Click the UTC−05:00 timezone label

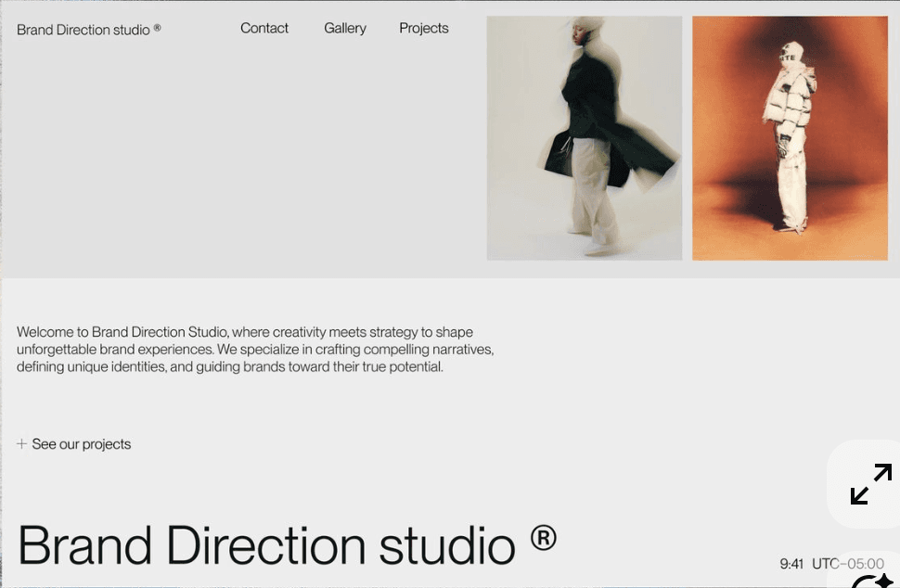848,564
